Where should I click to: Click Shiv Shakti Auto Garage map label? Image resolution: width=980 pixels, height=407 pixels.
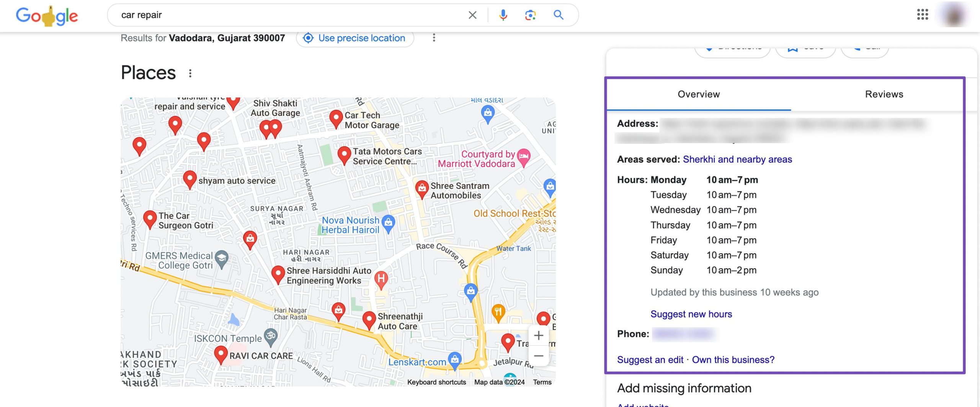(x=275, y=108)
